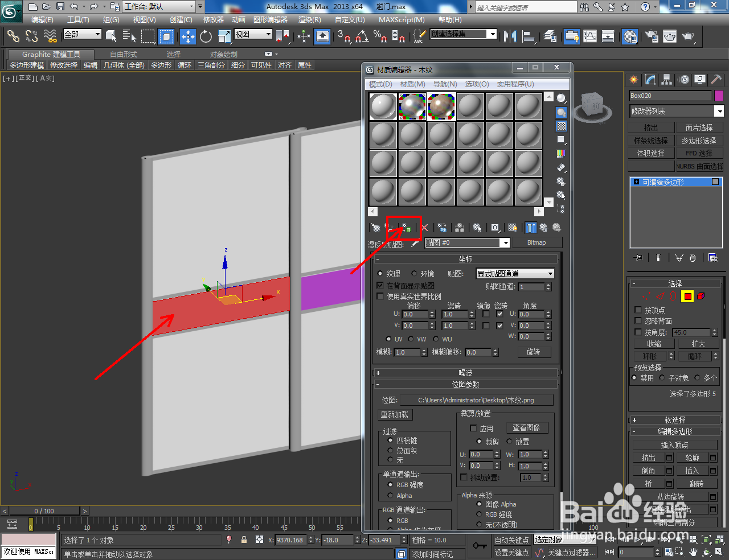Viewport: 729px width, 560px height.
Task: Open the Create panel star icon
Action: [633, 80]
